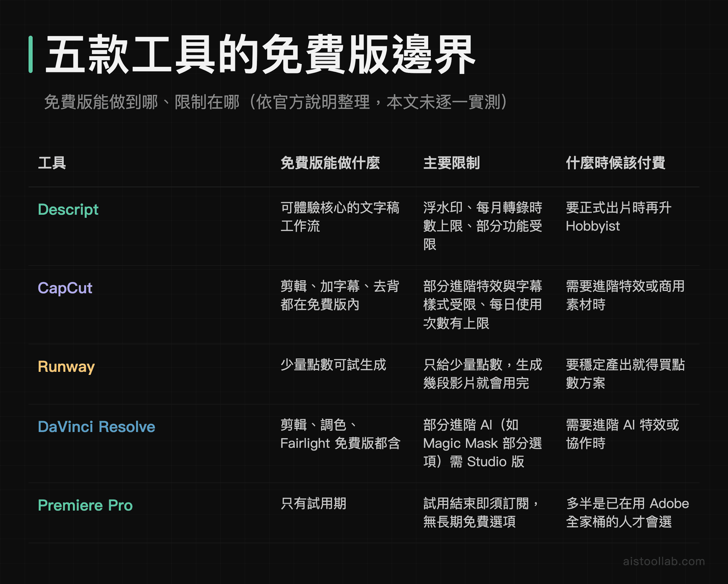Image resolution: width=728 pixels, height=584 pixels.
Task: Select the CapCut tool name
Action: [65, 288]
